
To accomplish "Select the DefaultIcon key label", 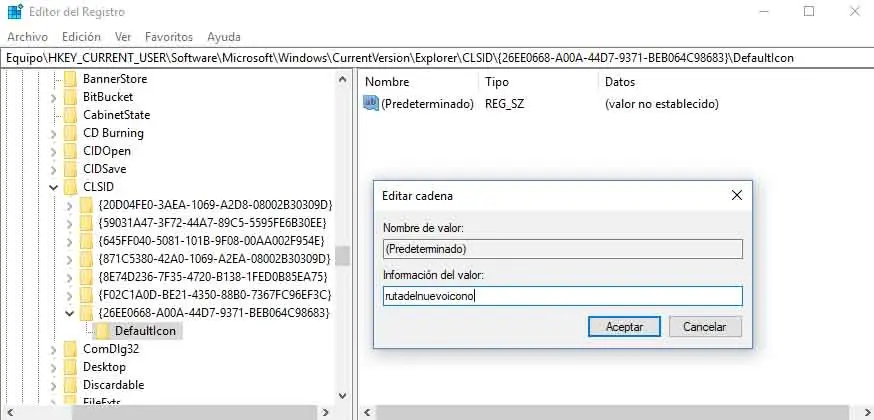I will [145, 331].
